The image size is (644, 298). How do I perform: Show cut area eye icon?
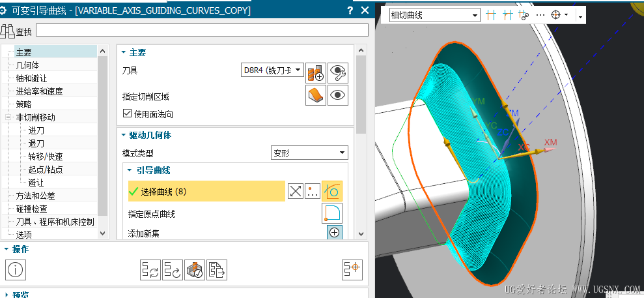[338, 95]
